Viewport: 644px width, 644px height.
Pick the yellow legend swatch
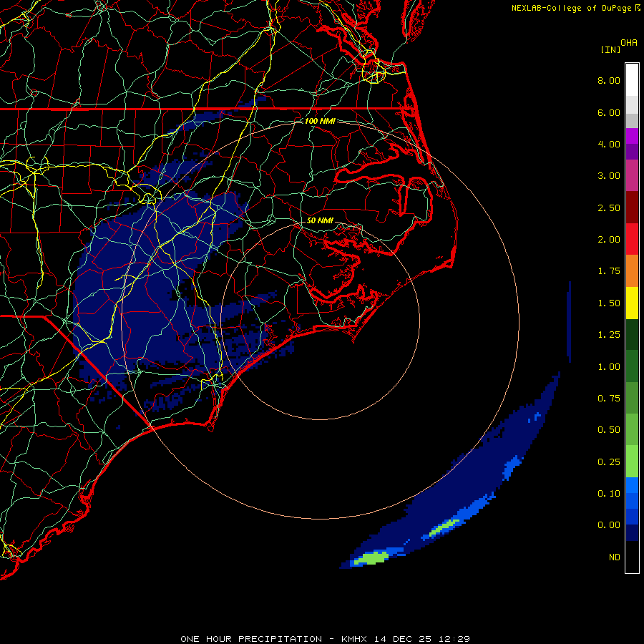click(632, 303)
